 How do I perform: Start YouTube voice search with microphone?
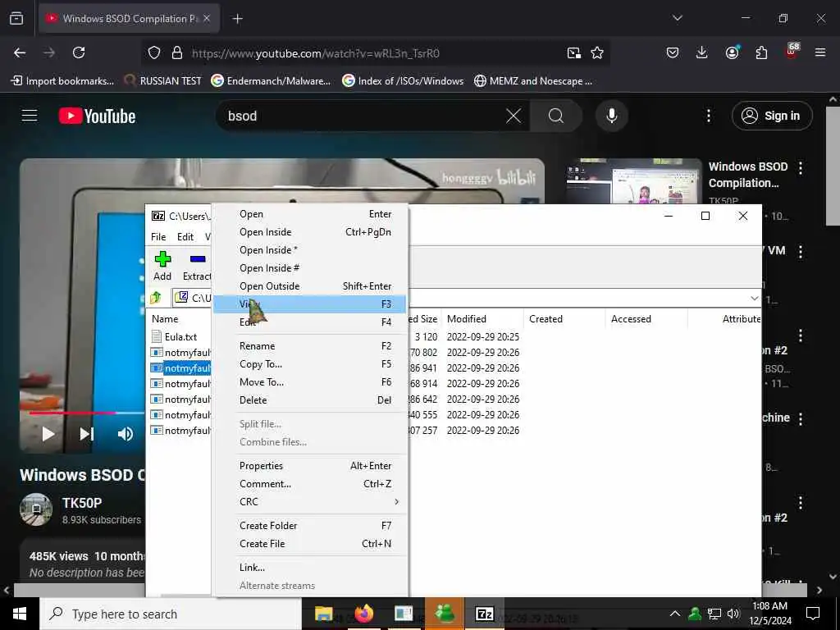[x=612, y=116]
